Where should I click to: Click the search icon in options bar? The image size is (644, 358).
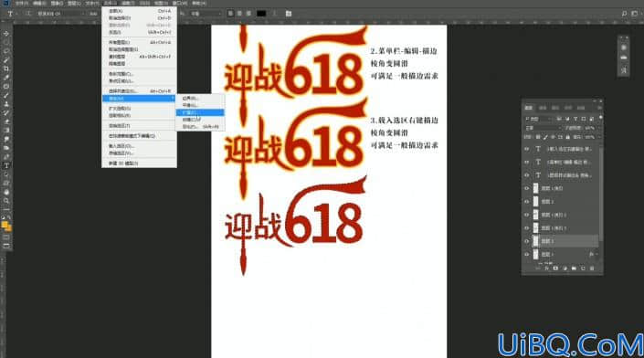[x=624, y=14]
